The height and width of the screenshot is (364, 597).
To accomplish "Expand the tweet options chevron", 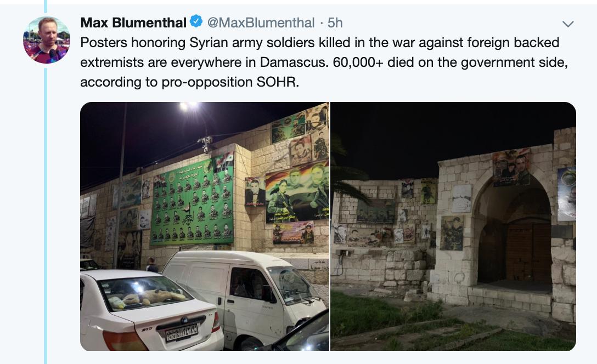I will click(568, 24).
